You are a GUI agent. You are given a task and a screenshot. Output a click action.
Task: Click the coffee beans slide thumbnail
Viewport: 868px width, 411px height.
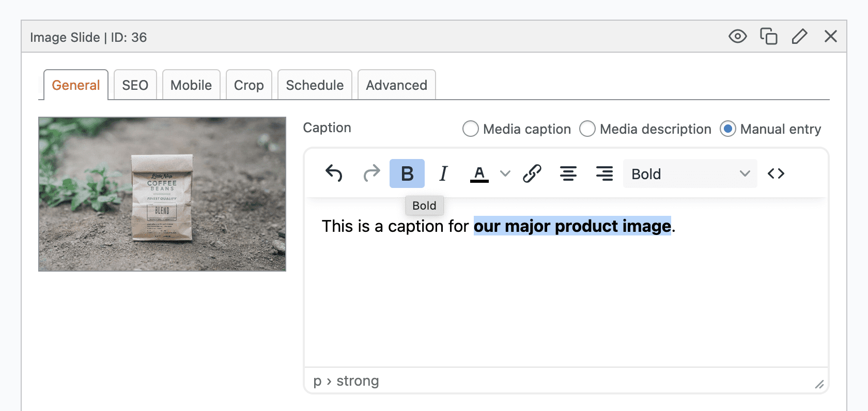click(162, 194)
